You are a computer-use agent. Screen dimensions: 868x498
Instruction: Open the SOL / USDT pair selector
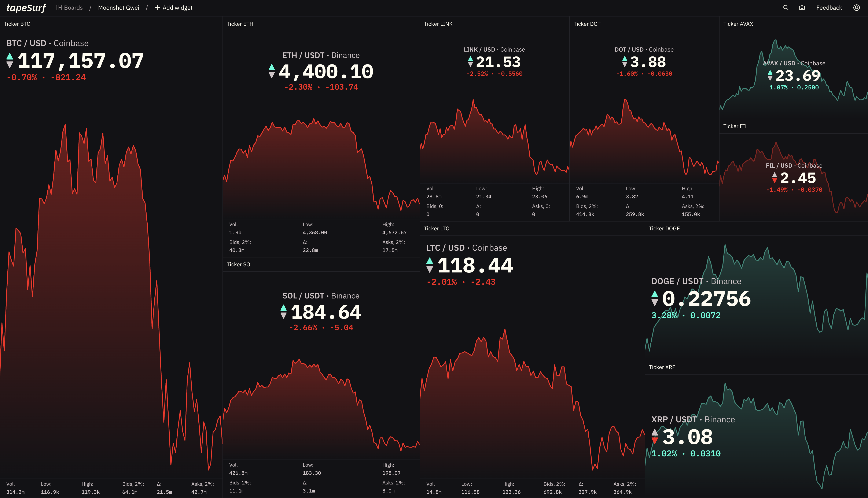pyautogui.click(x=304, y=296)
